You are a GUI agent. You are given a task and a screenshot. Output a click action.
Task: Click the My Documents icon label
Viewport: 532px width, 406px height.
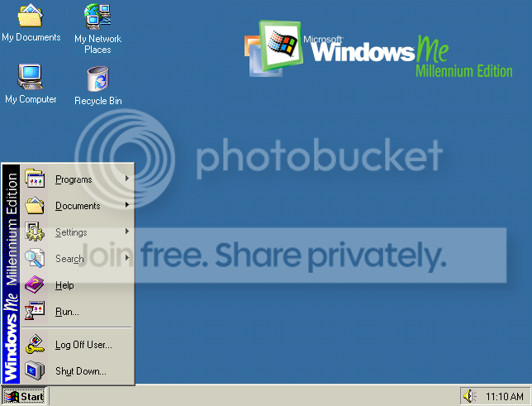point(31,37)
